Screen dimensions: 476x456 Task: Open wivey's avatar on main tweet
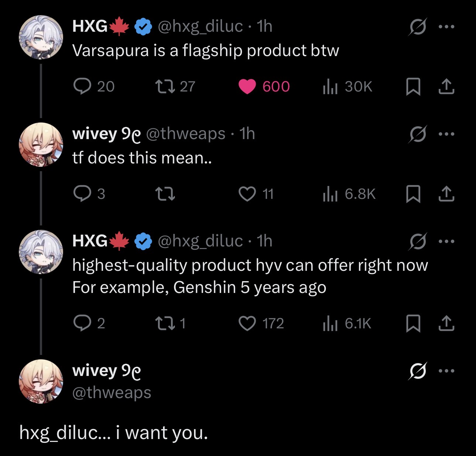tap(41, 381)
